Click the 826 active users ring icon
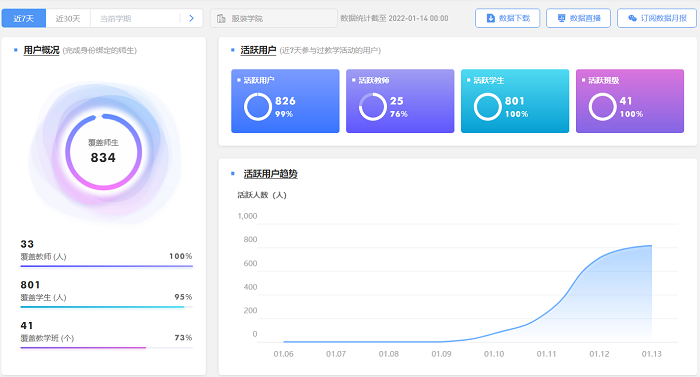The height and width of the screenshot is (377, 700). pos(258,107)
